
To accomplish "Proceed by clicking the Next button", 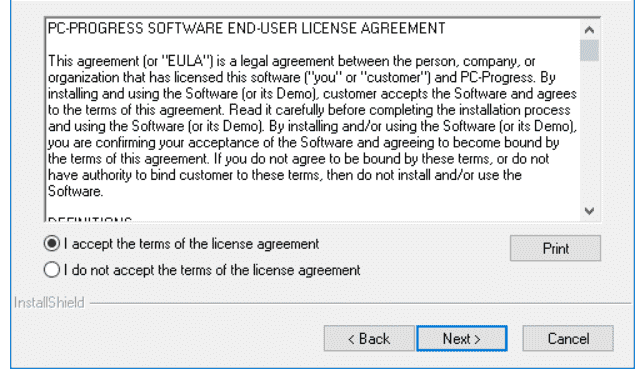I will 462,338.
